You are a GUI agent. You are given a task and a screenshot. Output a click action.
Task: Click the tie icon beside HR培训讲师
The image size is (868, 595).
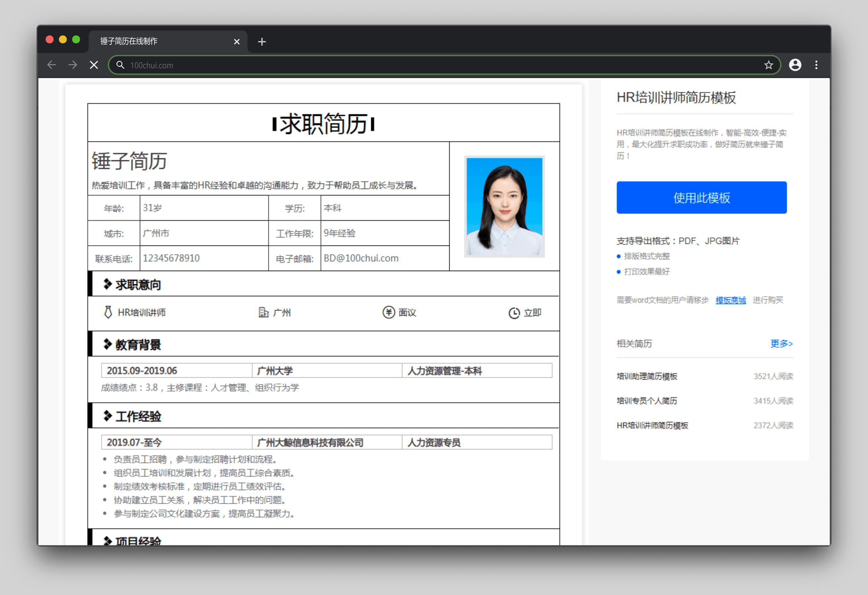(108, 312)
